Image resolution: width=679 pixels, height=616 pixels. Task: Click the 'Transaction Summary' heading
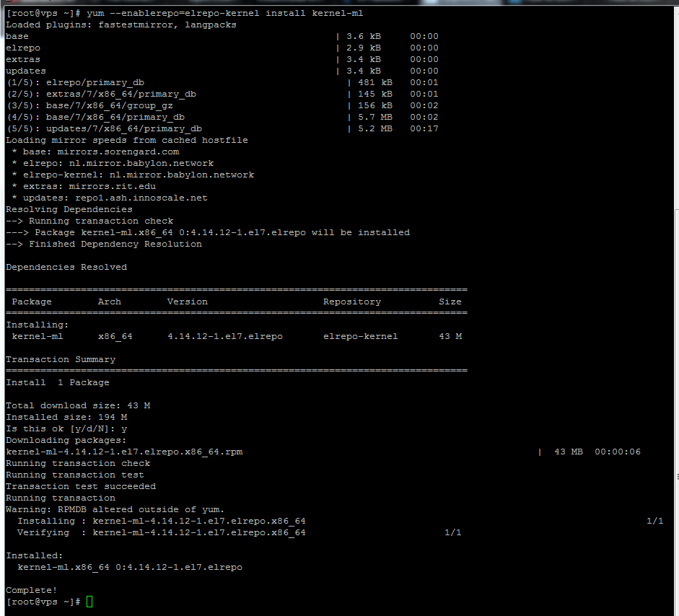[x=61, y=360]
